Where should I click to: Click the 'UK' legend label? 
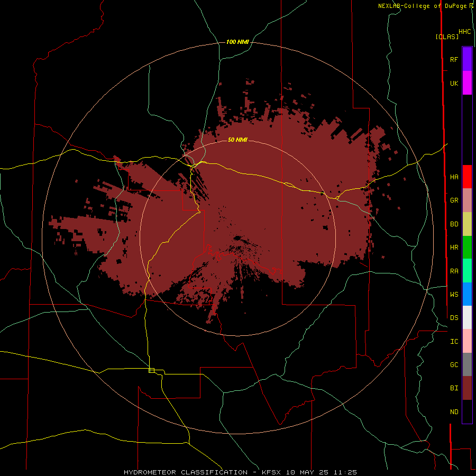tap(454, 83)
